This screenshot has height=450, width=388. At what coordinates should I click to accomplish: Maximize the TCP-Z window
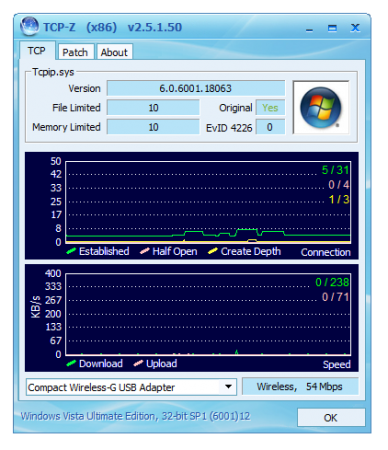(x=332, y=28)
